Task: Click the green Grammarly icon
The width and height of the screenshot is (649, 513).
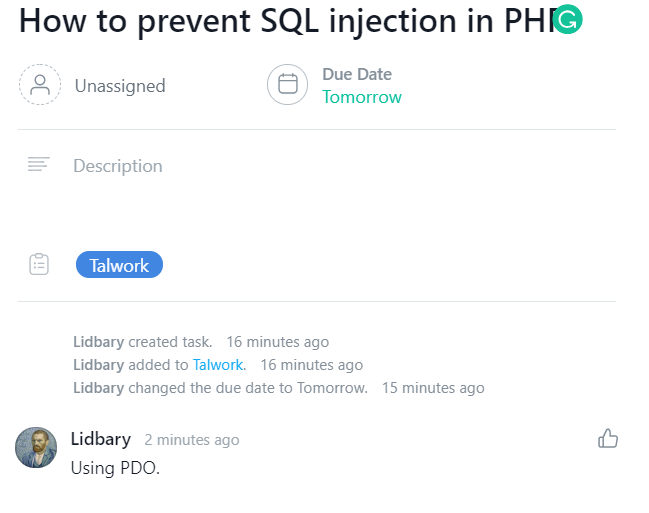Action: point(567,19)
